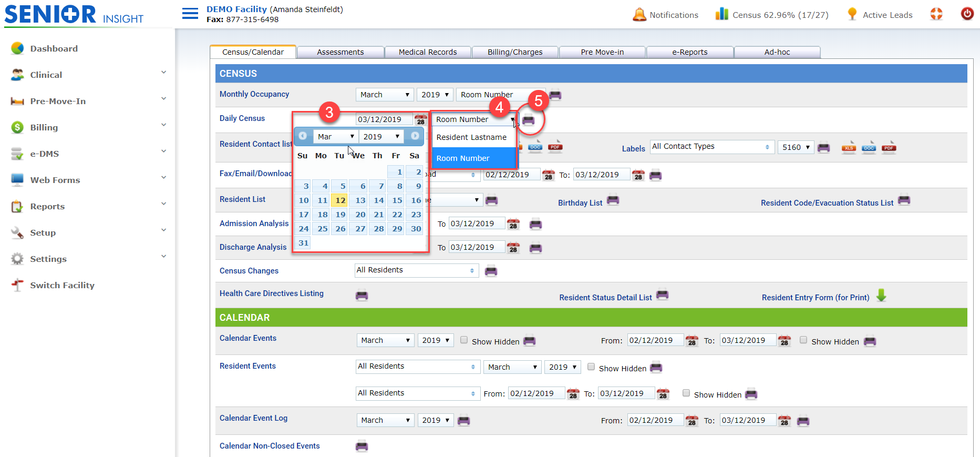Download Resident Entry Form green arrow
The image size is (980, 457).
coord(882,296)
